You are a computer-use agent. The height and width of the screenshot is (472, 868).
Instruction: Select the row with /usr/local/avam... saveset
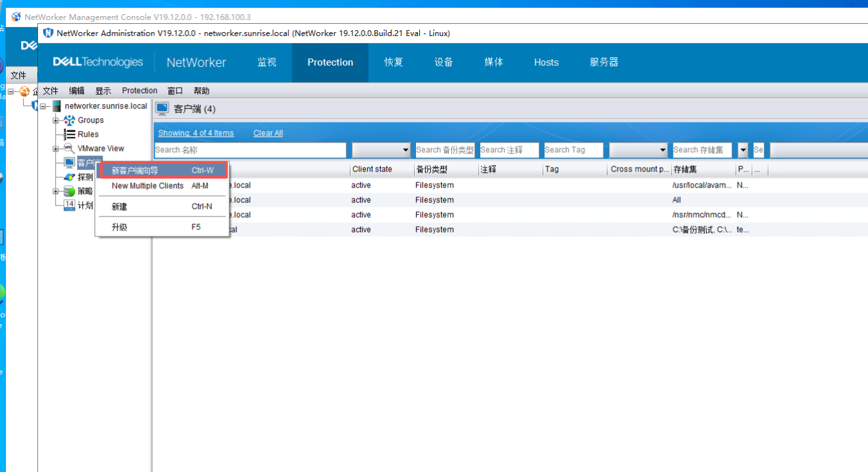coord(510,185)
